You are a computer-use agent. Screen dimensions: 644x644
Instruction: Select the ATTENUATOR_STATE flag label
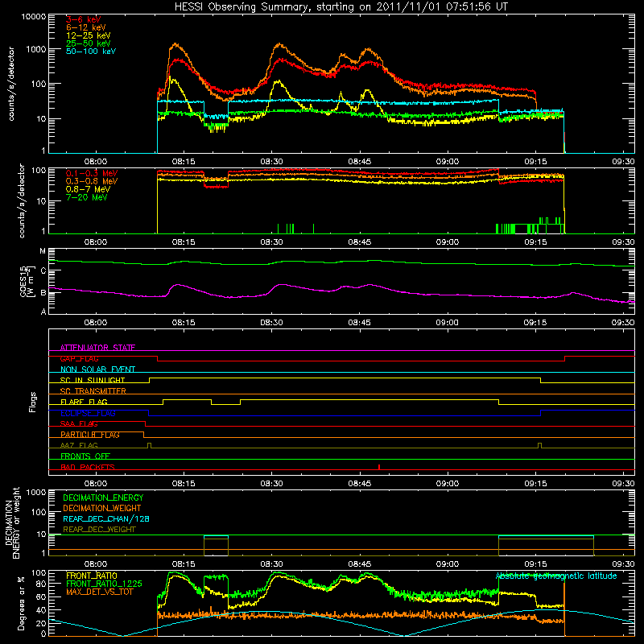(x=97, y=348)
